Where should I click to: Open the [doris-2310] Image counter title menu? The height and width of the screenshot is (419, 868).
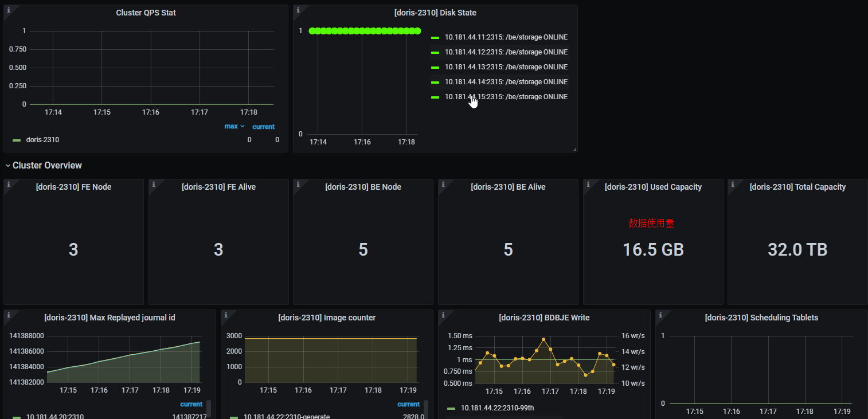point(327,318)
